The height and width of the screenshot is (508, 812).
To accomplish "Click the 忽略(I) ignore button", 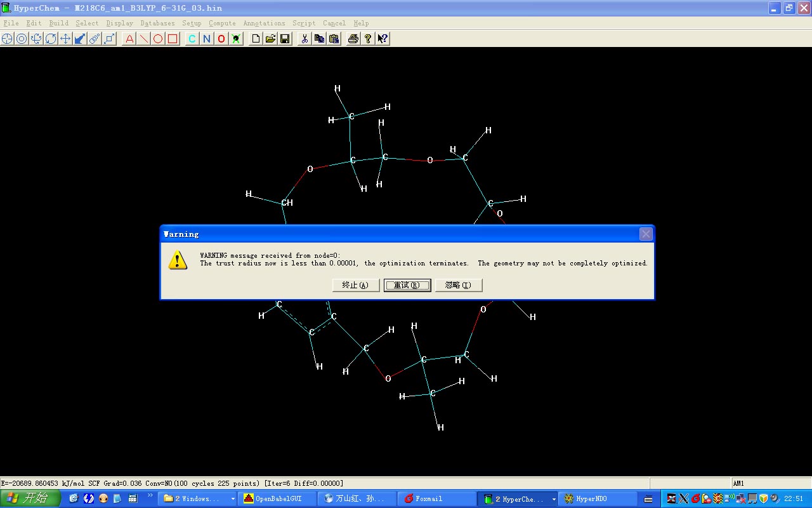I will point(458,285).
